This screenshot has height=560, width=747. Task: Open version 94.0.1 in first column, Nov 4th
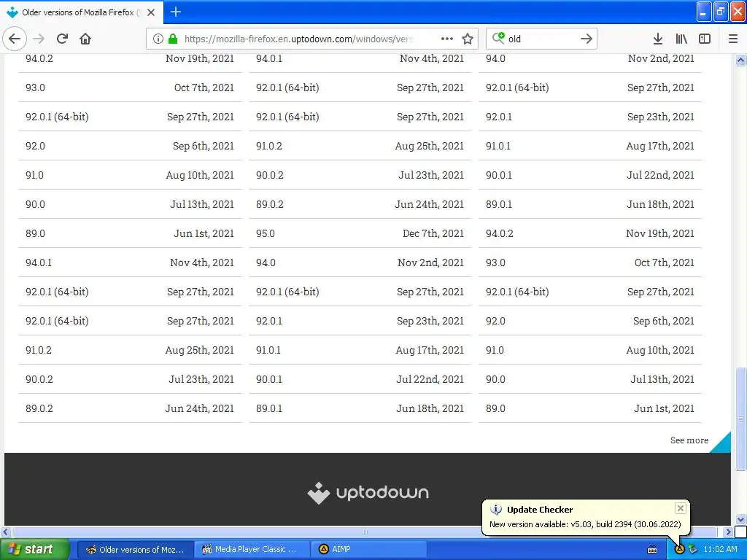(130, 262)
